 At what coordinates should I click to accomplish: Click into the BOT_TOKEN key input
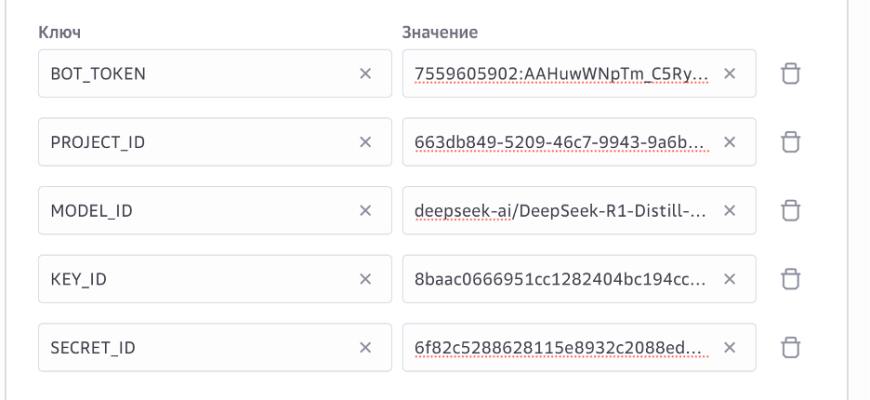coord(190,73)
